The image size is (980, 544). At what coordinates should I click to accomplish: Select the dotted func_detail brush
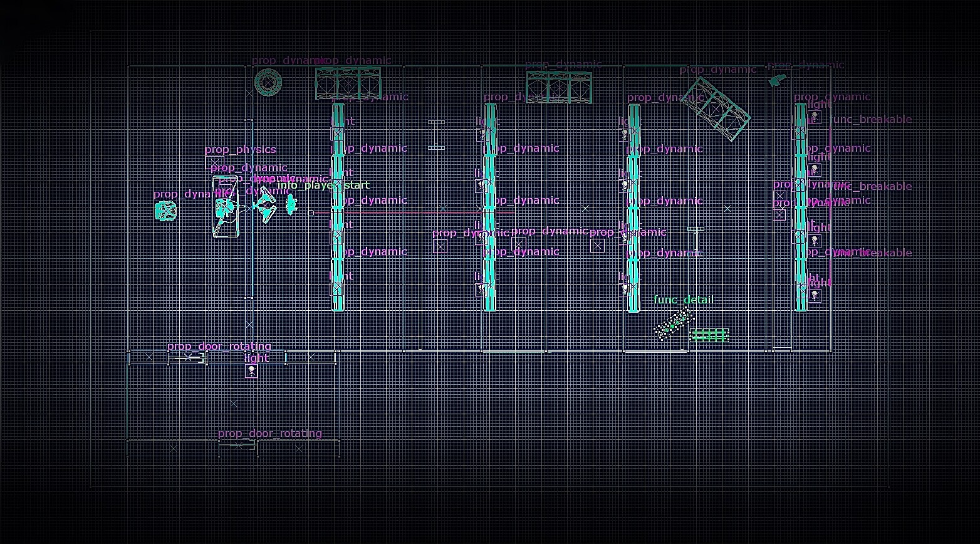(674, 324)
